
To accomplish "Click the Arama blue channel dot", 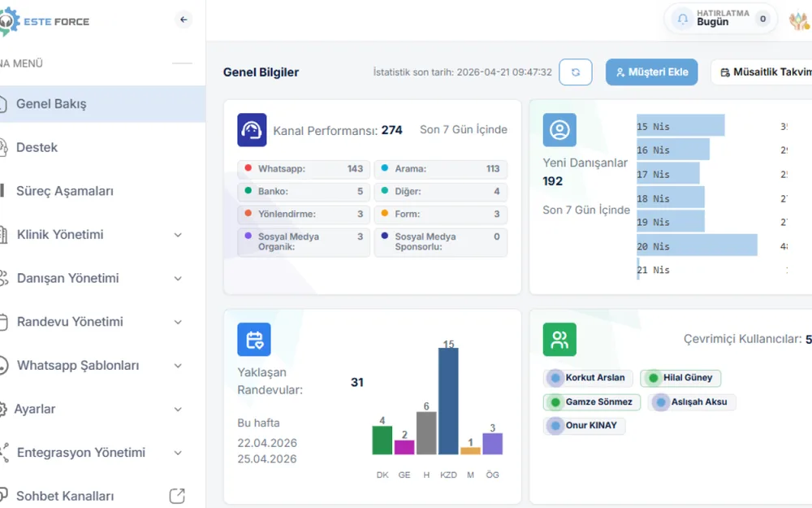I will tap(385, 168).
